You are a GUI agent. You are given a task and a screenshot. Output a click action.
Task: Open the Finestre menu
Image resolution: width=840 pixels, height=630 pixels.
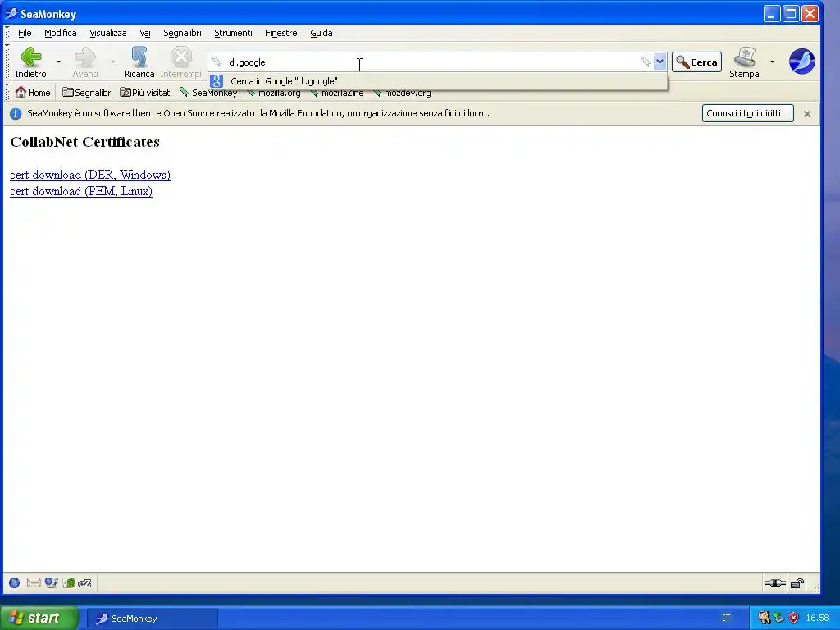click(281, 33)
